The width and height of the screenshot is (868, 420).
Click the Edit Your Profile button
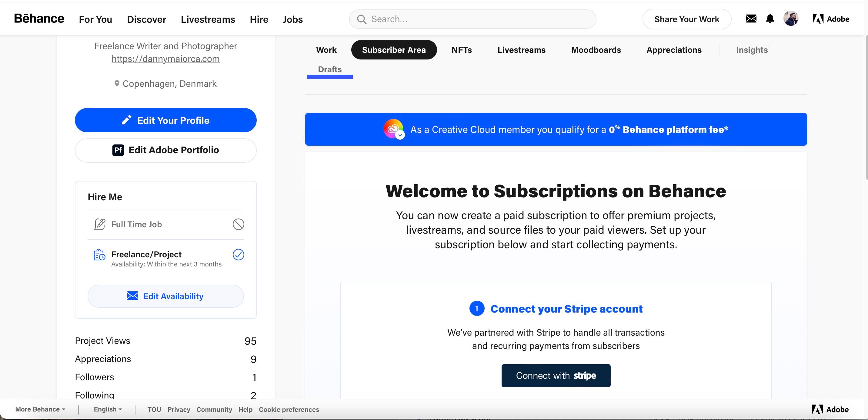coord(165,120)
